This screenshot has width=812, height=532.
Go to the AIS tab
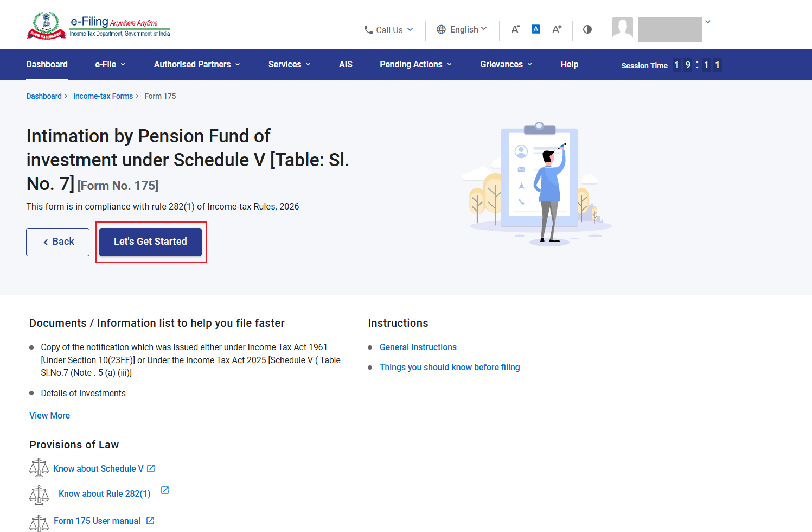[346, 65]
